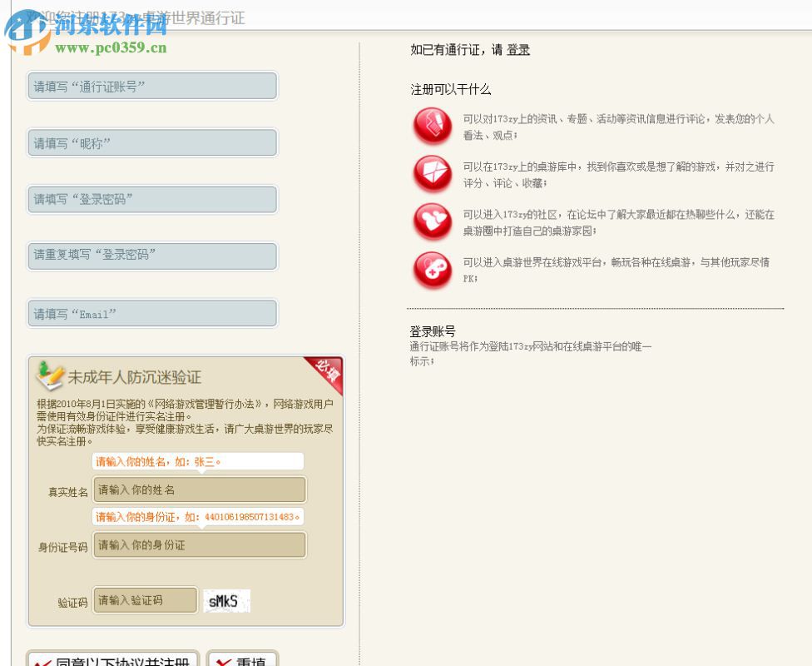The height and width of the screenshot is (666, 812).
Task: Open the 登录 link for existing passport holders
Action: point(517,50)
